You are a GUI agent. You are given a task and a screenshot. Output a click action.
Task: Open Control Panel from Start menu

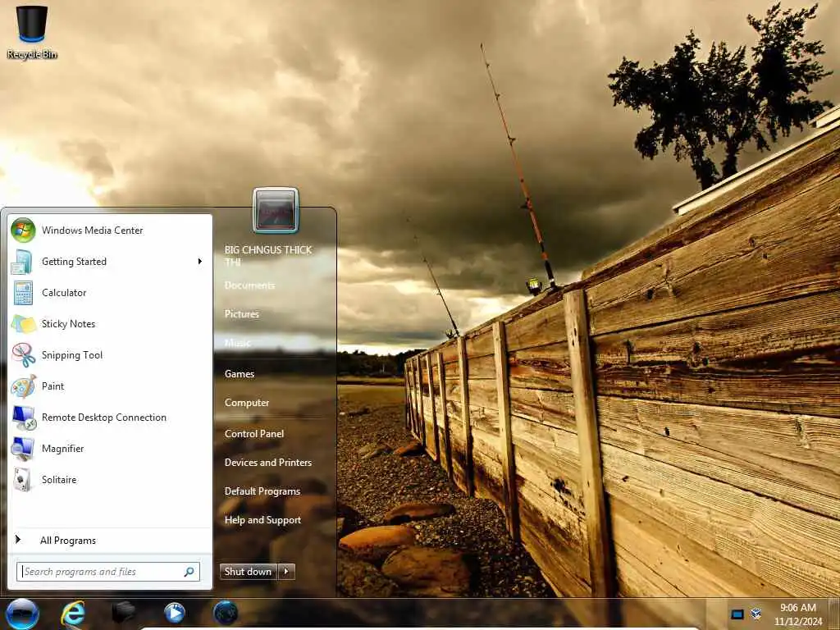(254, 434)
